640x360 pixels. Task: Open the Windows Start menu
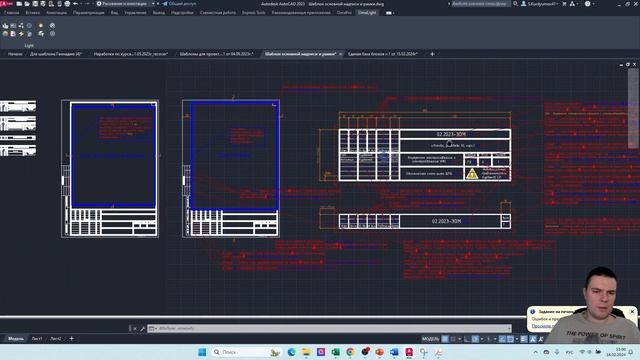click(x=202, y=352)
